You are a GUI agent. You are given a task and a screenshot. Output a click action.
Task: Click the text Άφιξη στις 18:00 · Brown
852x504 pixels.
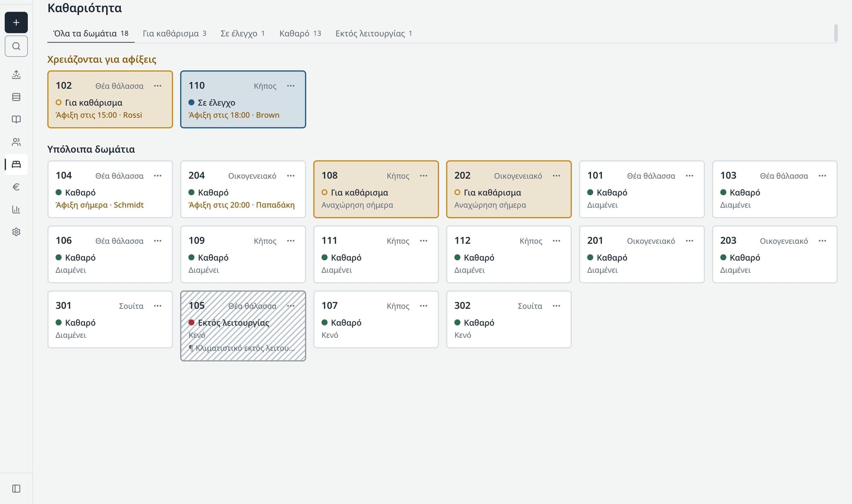click(x=234, y=115)
